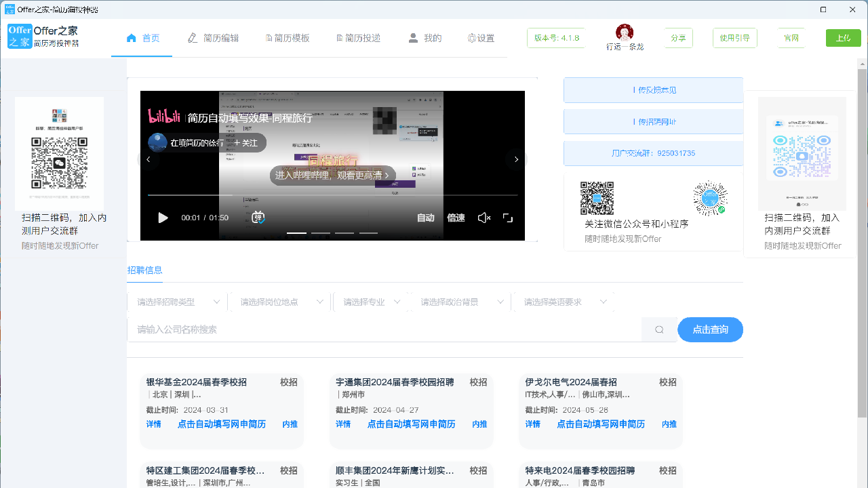Click the next arrow on the banner carousel
This screenshot has height=488, width=868.
tap(516, 159)
